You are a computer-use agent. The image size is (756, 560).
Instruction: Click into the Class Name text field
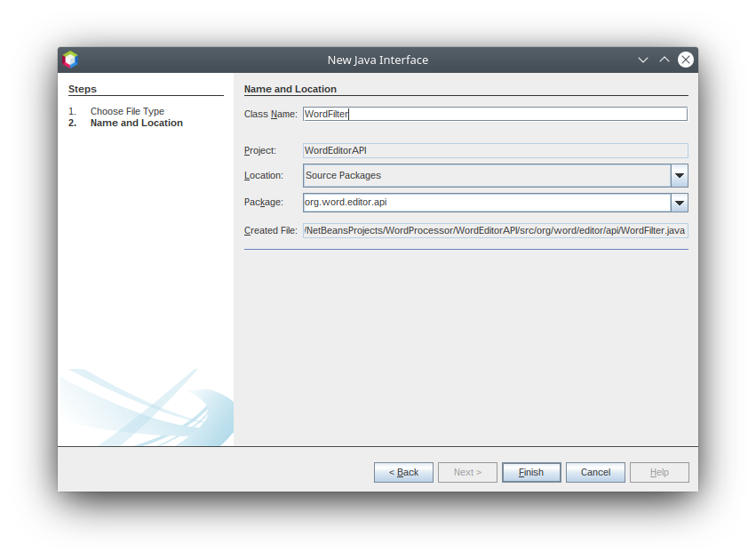(494, 114)
